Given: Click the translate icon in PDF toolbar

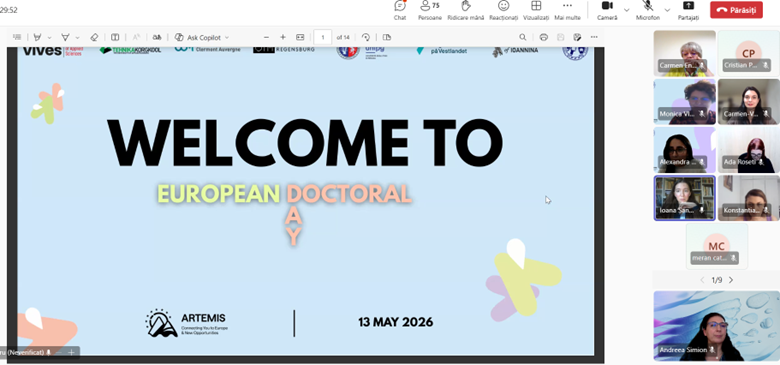Looking at the screenshot, I should (157, 37).
